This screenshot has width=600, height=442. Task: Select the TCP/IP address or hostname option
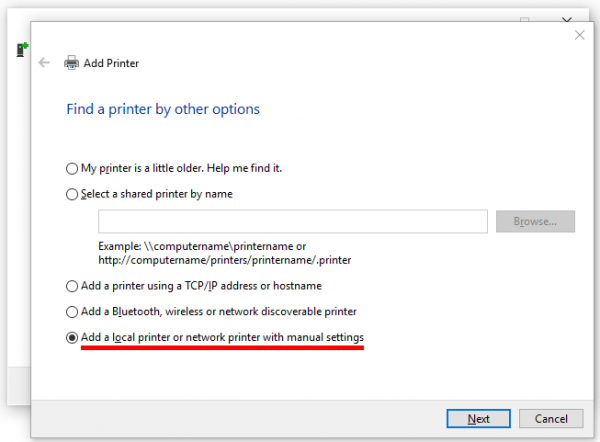click(71, 286)
